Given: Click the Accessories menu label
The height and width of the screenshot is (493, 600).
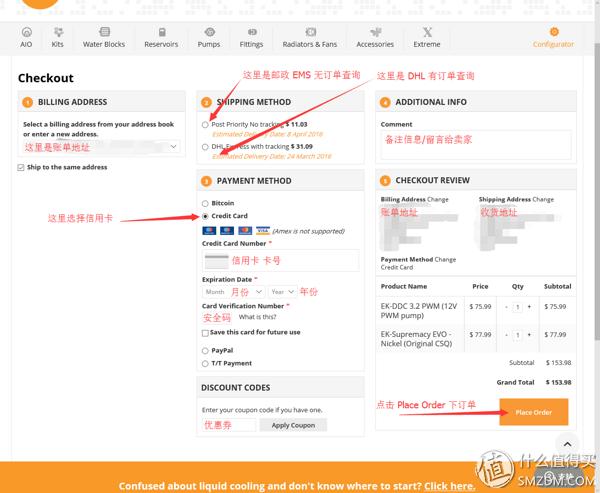Looking at the screenshot, I should tap(375, 44).
